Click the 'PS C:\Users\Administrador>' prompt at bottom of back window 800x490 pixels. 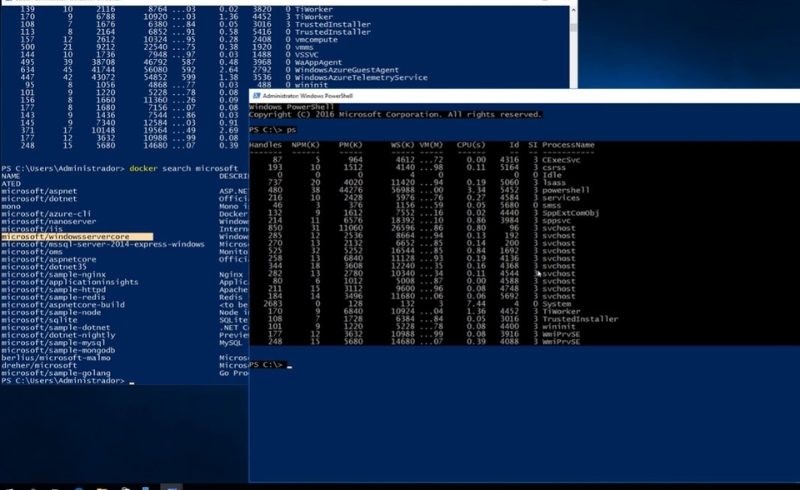pyautogui.click(x=62, y=381)
